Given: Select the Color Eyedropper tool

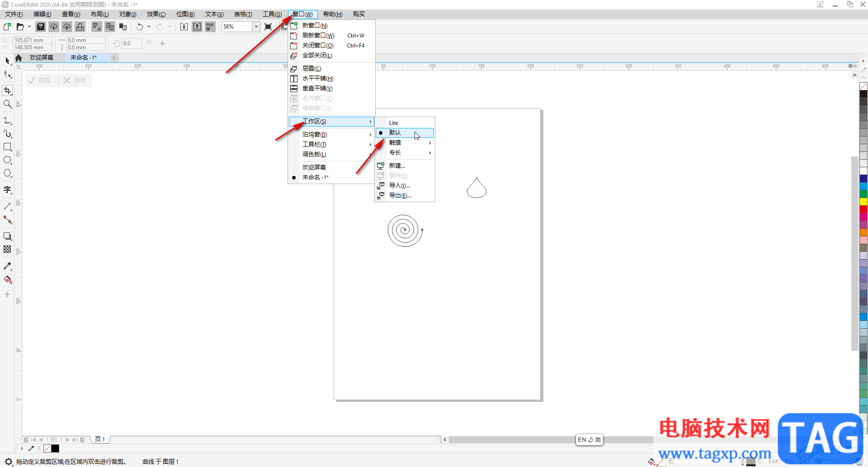Looking at the screenshot, I should pyautogui.click(x=7, y=266).
